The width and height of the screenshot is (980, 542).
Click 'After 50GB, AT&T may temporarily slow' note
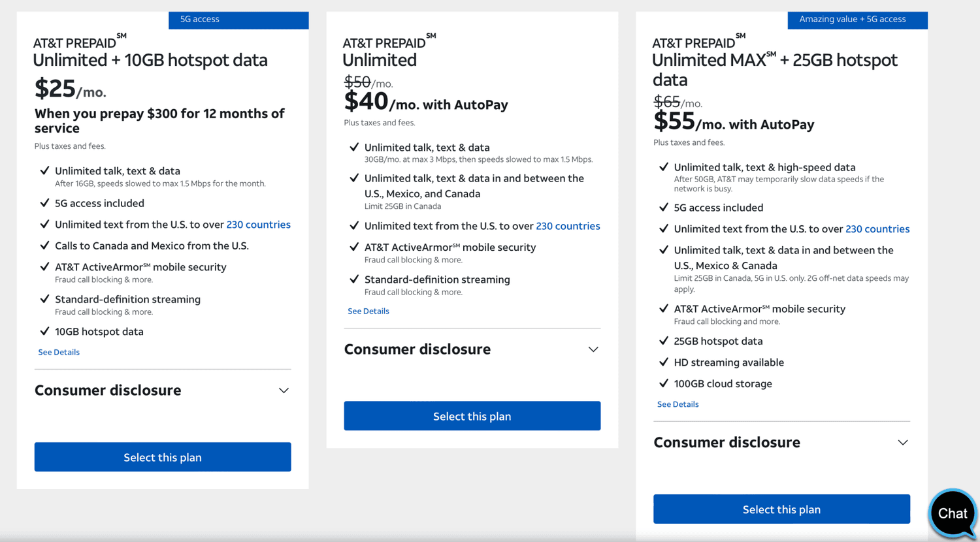(779, 183)
